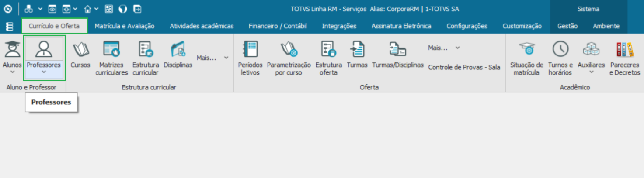This screenshot has height=178, width=644.
Task: Go to the Configurações tab
Action: (x=467, y=26)
